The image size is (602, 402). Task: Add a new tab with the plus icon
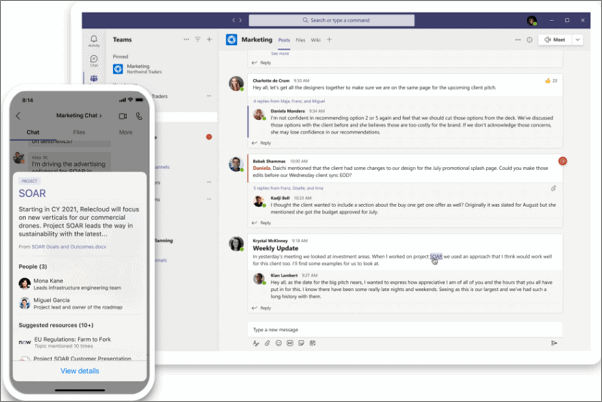click(x=329, y=39)
